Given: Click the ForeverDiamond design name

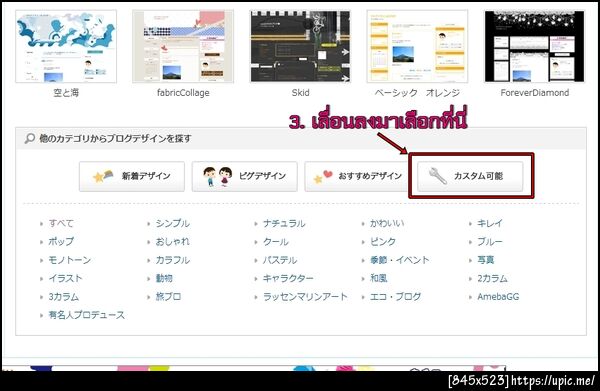Looking at the screenshot, I should [x=535, y=93].
